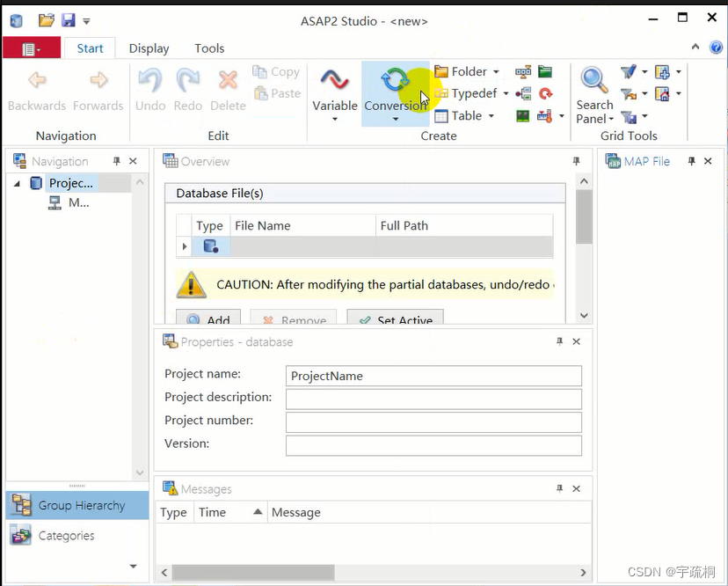This screenshot has height=586, width=728.
Task: Open help with the blue question mark icon
Action: tap(716, 47)
